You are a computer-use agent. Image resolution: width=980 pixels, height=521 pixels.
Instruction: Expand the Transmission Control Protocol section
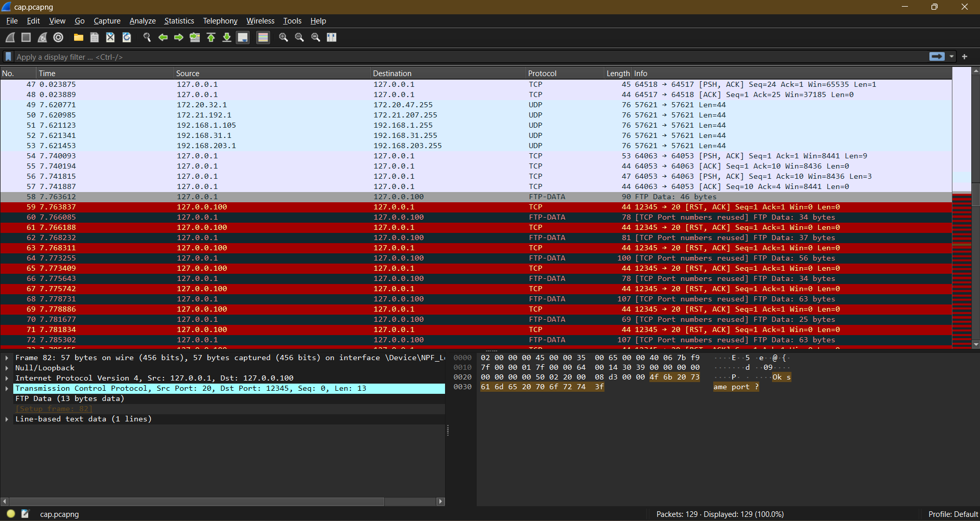tap(7, 388)
